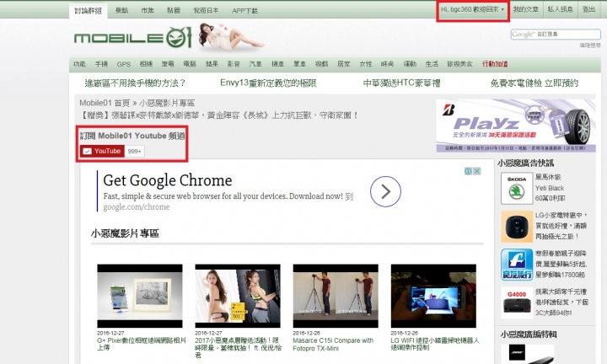Click 登出 to log out
This screenshot has height=364, width=607.
(x=588, y=9)
